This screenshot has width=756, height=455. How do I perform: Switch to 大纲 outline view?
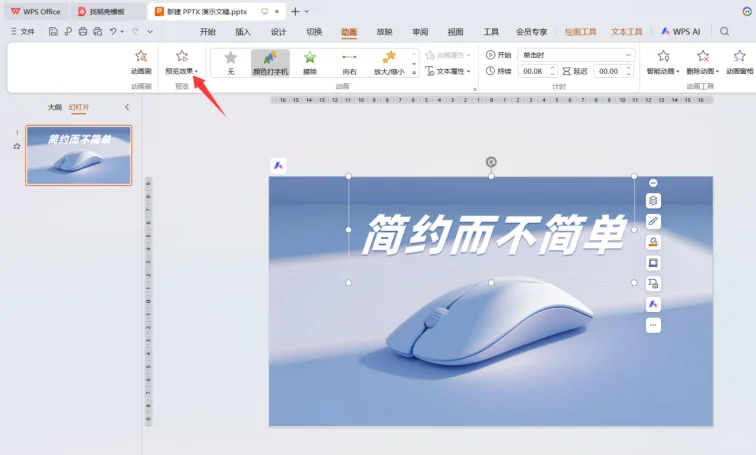coord(55,106)
